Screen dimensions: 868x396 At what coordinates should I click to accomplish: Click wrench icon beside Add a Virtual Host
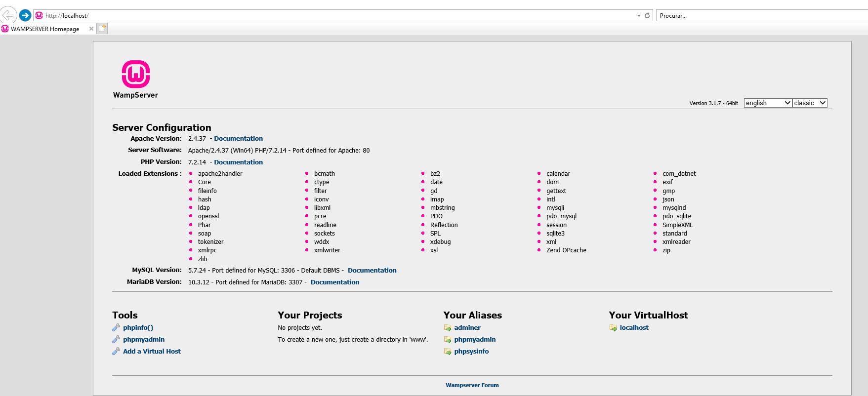pyautogui.click(x=116, y=351)
